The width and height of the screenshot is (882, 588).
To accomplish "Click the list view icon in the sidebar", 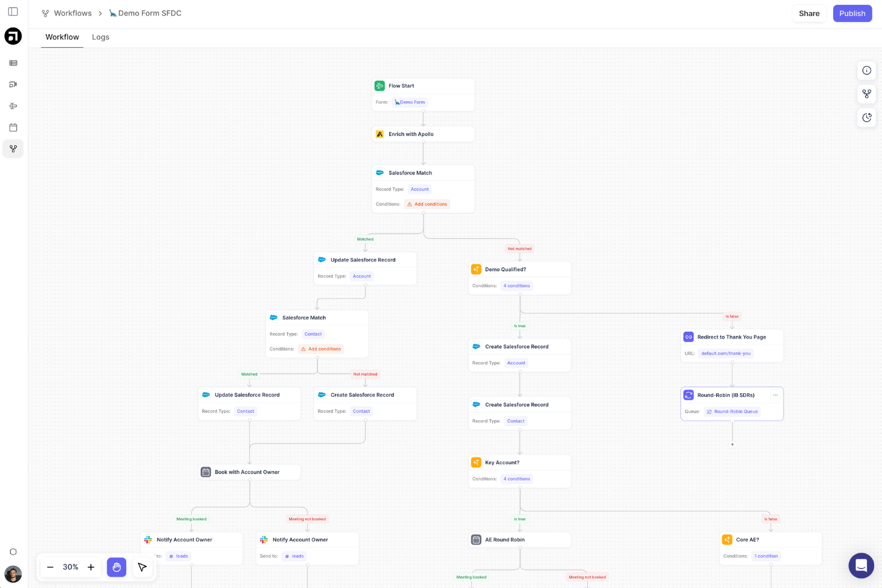I will [x=13, y=63].
